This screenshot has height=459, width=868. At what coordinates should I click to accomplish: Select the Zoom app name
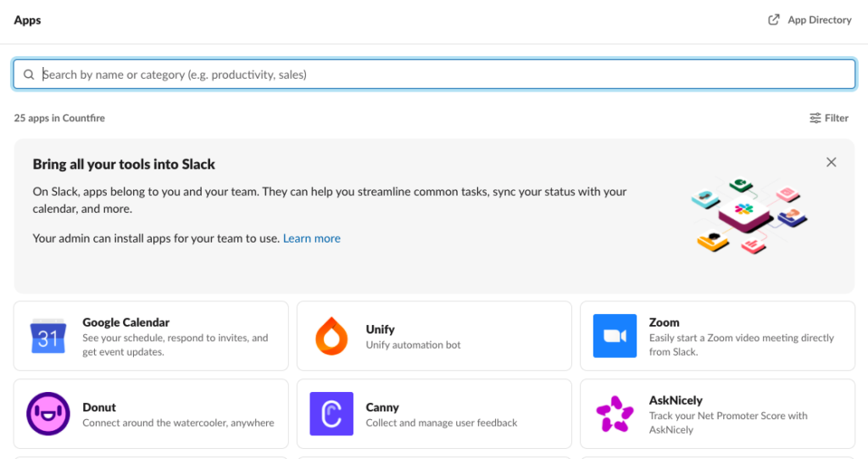664,322
